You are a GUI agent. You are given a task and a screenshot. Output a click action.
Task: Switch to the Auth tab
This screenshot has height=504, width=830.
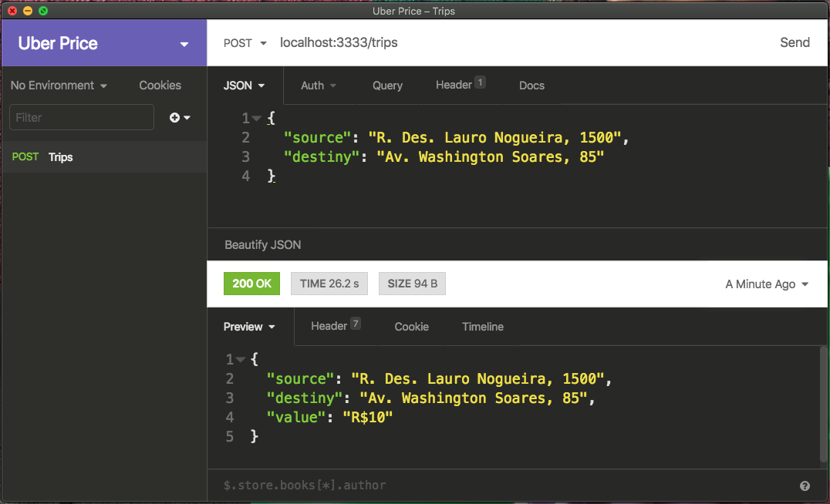coord(319,85)
